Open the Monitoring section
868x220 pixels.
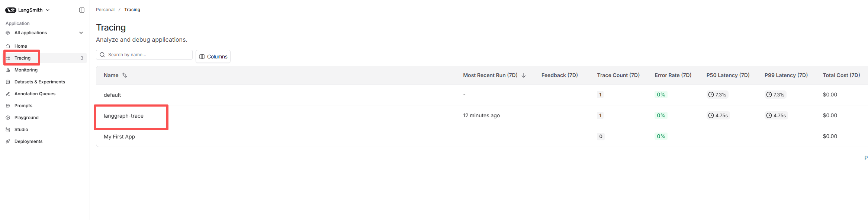26,70
